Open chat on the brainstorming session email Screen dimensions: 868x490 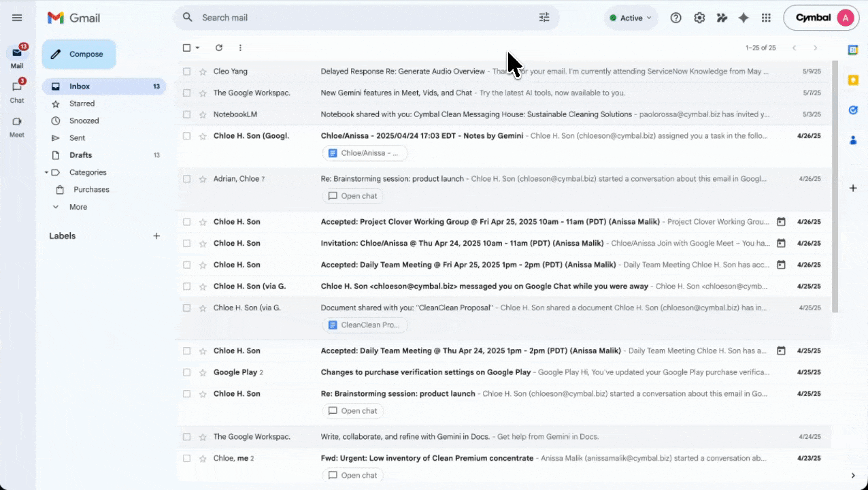pos(352,196)
